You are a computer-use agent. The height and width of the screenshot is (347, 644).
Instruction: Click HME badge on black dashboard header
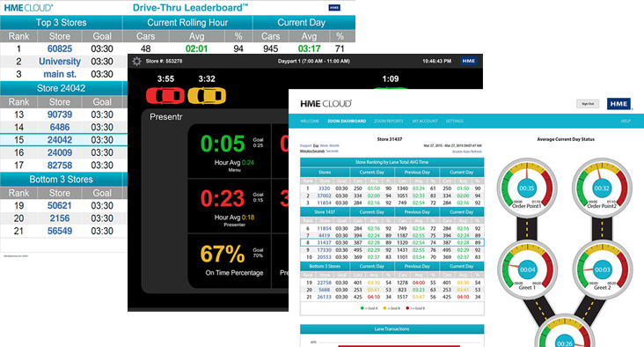(x=469, y=61)
